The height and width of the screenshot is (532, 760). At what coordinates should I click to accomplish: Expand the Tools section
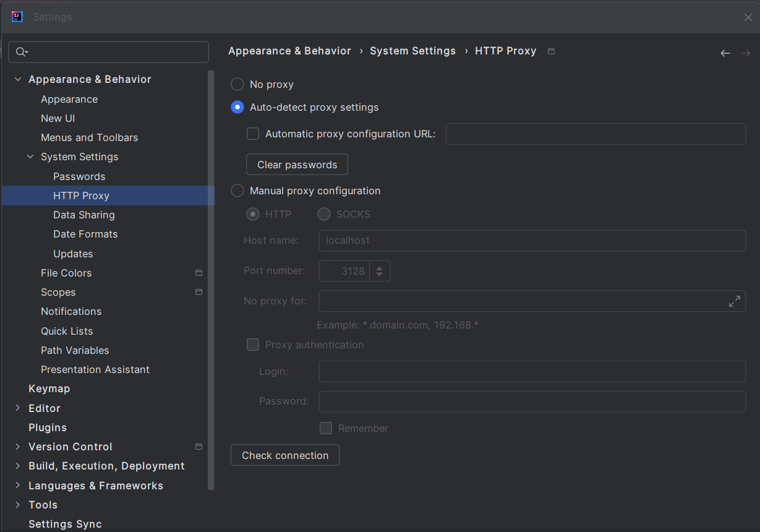click(x=18, y=504)
